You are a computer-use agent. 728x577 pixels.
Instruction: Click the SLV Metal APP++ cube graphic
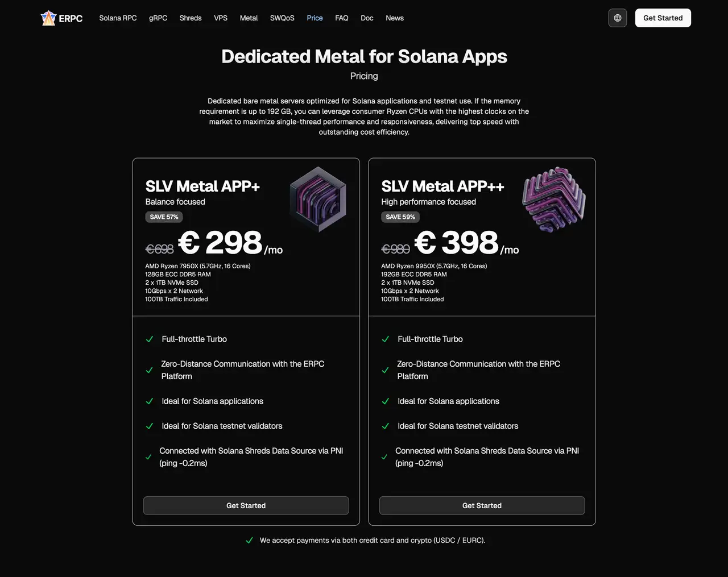coord(553,199)
